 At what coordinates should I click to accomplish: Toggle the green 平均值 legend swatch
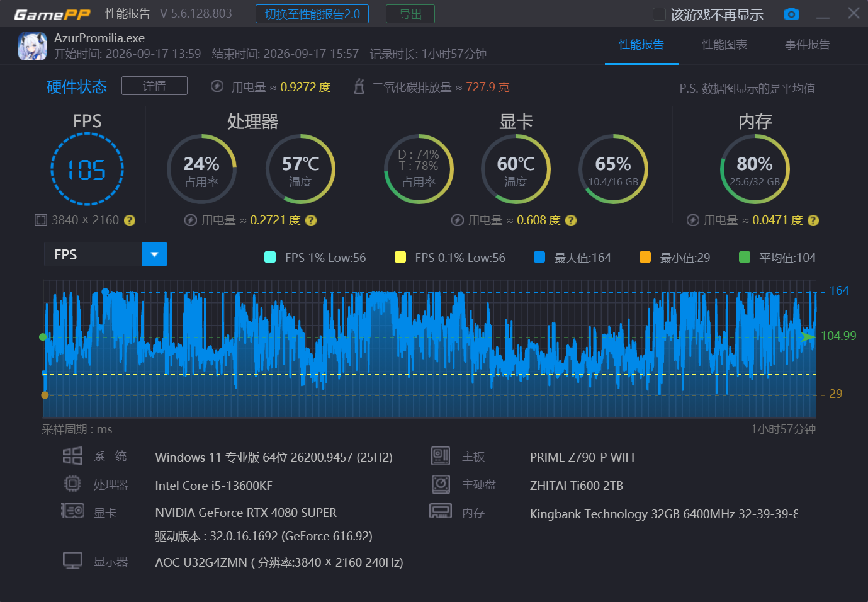click(x=744, y=257)
